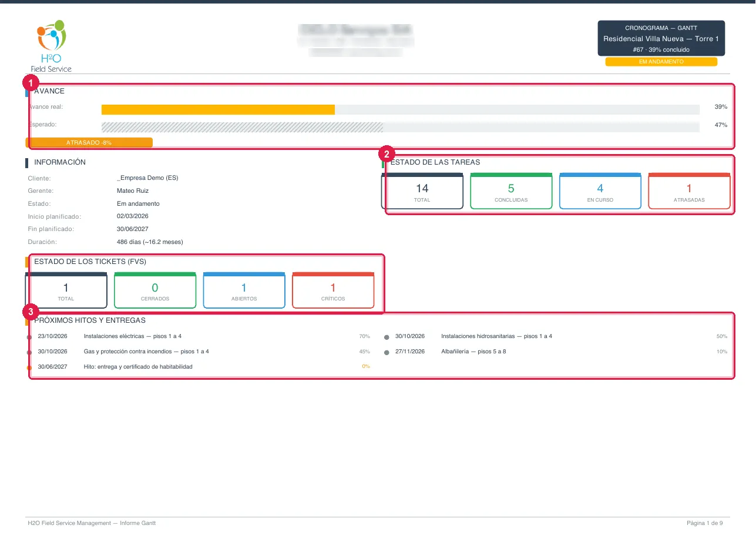Click the ATRASADO -8% badge
This screenshot has width=756, height=535.
coord(89,142)
